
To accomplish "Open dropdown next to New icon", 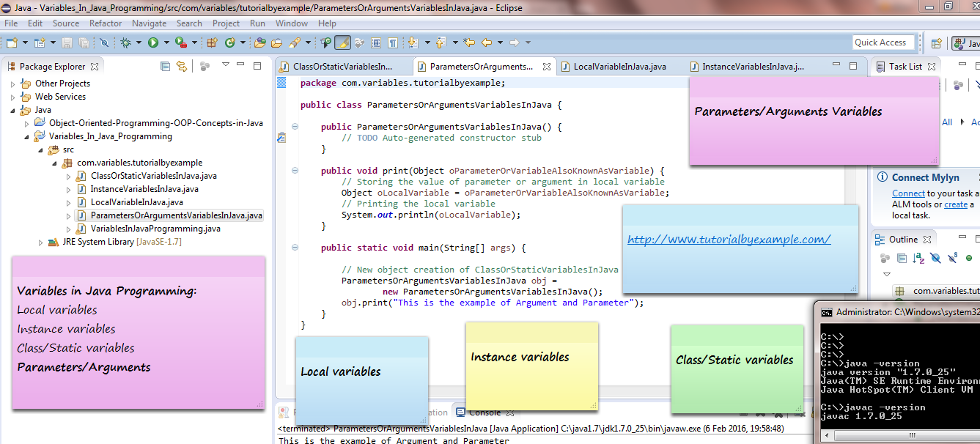I will click(x=25, y=42).
